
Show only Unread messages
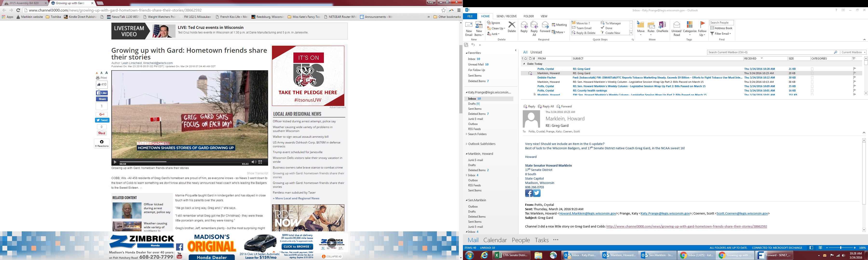536,52
